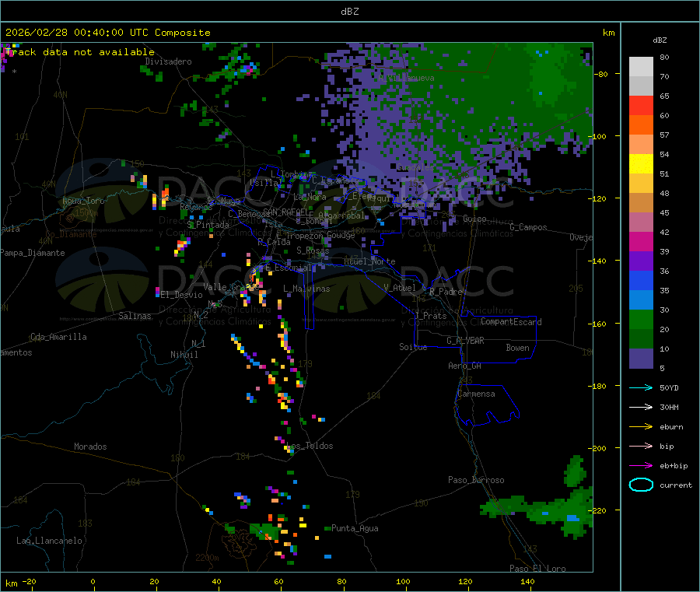Click the 'Los_Toldos' map label
Image resolution: width=700 pixels, height=592 pixels.
pyautogui.click(x=310, y=446)
